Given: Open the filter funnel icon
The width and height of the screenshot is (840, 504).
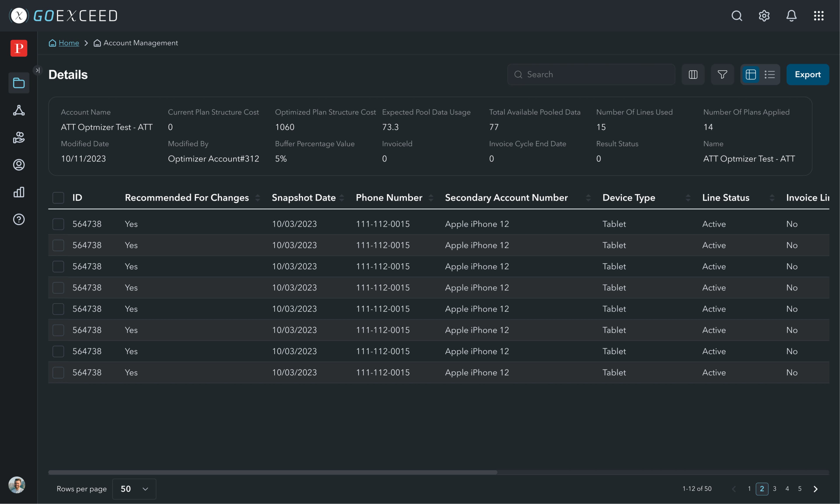Looking at the screenshot, I should [723, 74].
